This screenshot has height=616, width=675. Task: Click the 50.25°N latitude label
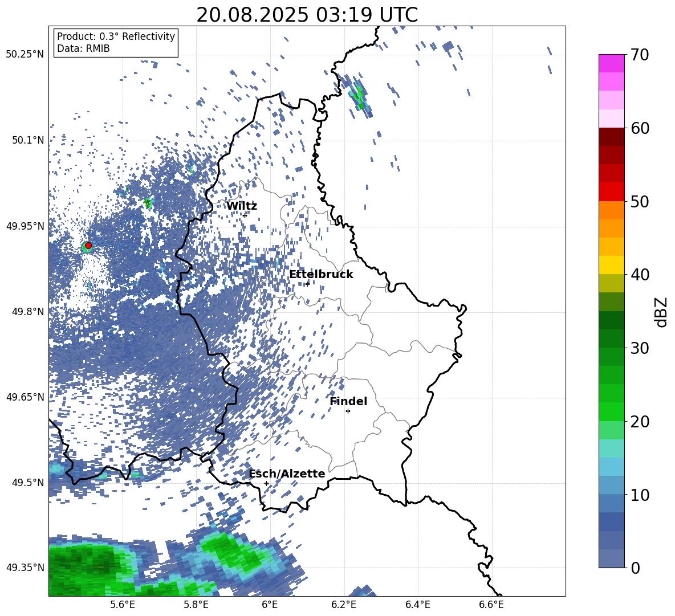point(25,55)
